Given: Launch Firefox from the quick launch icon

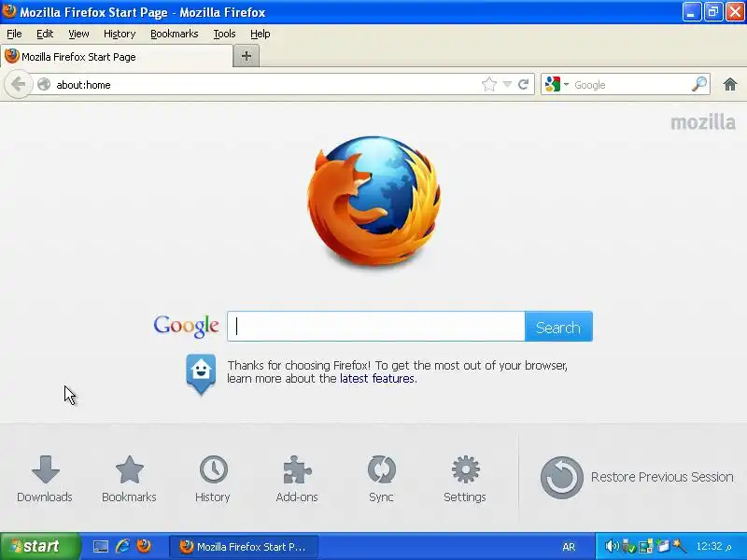Looking at the screenshot, I should click(x=144, y=546).
